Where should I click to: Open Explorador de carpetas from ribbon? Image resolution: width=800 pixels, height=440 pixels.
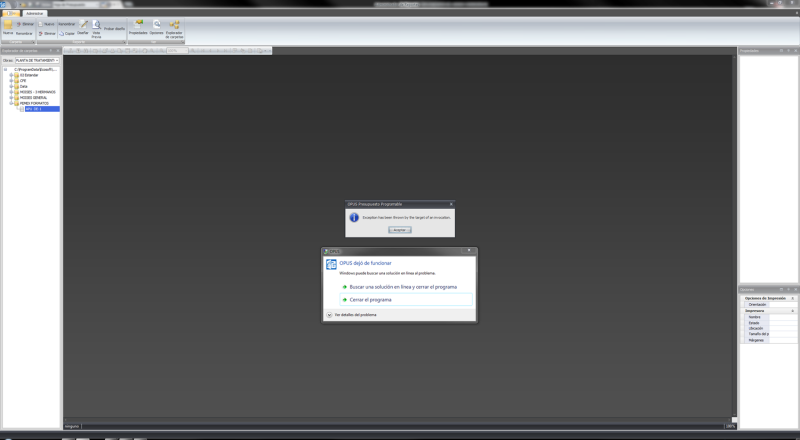174,27
